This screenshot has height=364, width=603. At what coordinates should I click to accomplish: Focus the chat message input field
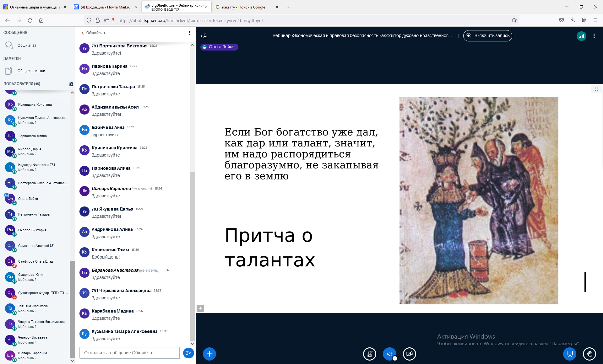[130, 353]
